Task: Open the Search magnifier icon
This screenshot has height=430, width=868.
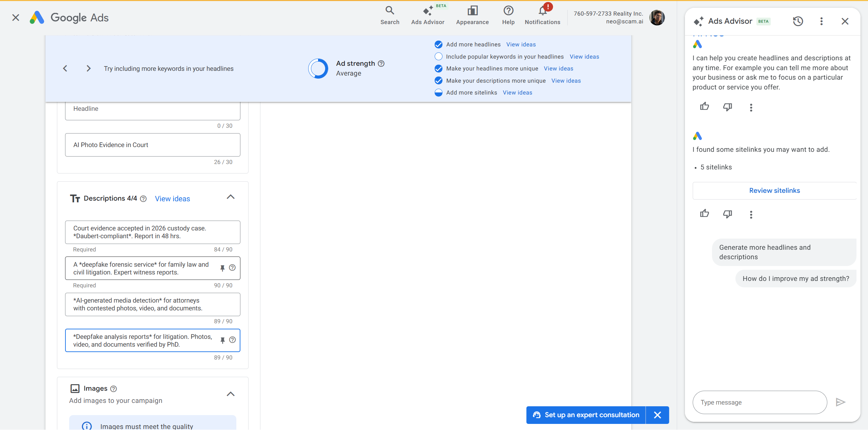Action: (x=390, y=11)
